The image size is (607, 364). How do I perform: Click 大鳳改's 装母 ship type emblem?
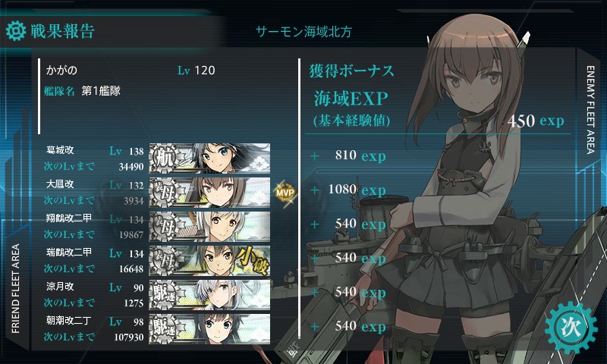point(163,193)
